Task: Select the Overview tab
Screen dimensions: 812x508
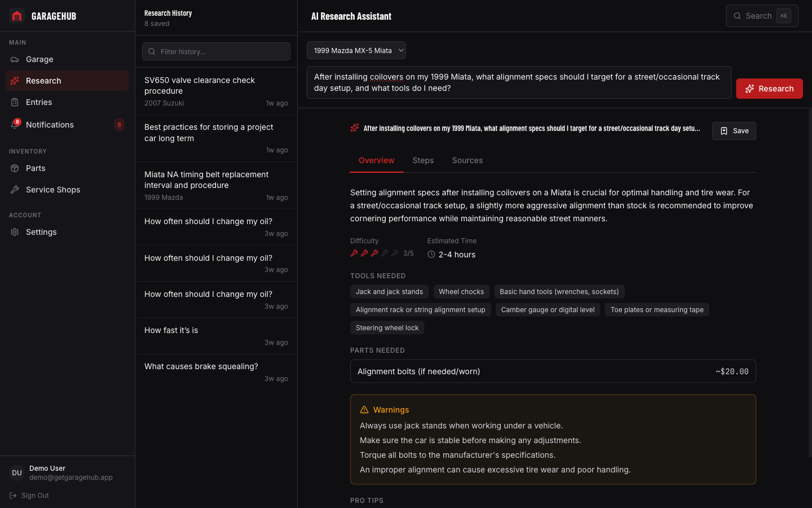Action: pos(377,160)
